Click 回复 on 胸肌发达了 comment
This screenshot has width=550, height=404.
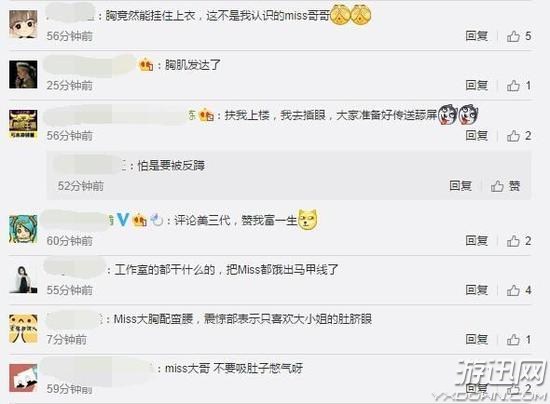[x=476, y=85]
